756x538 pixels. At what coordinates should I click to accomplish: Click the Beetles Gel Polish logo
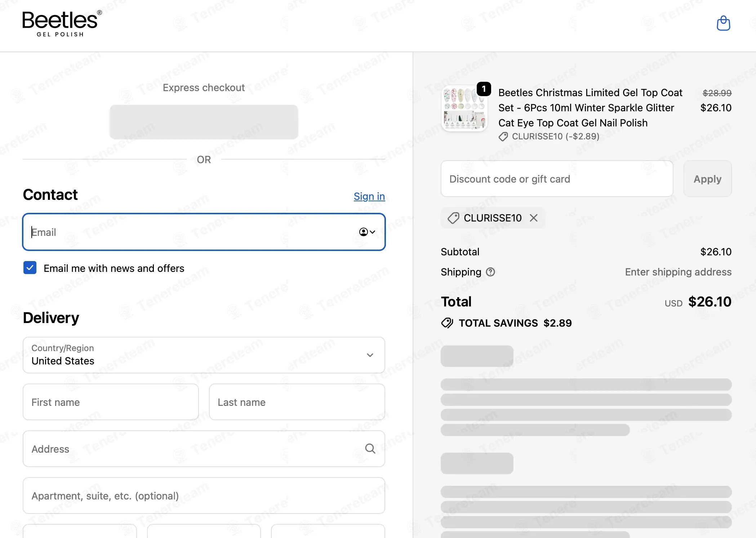point(62,24)
